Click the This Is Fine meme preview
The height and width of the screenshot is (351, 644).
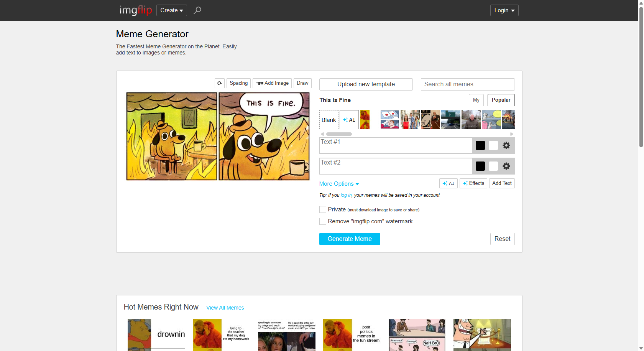tap(218, 136)
